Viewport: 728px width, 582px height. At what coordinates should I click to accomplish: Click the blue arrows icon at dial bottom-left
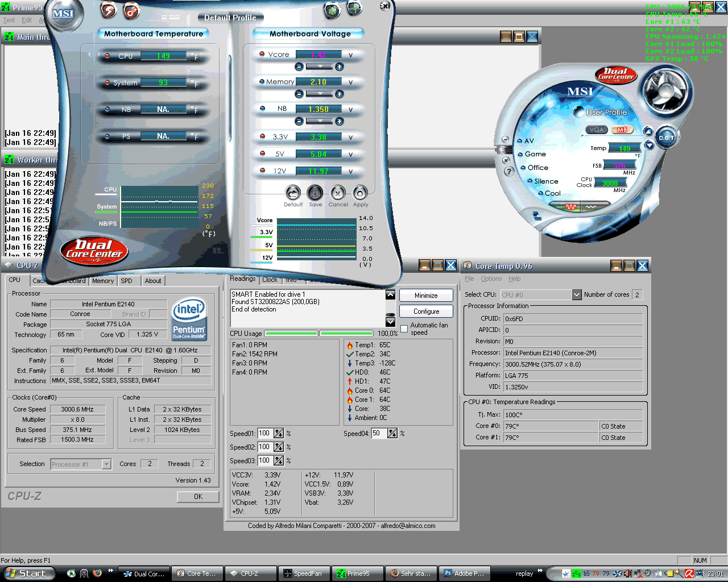pyautogui.click(x=536, y=215)
